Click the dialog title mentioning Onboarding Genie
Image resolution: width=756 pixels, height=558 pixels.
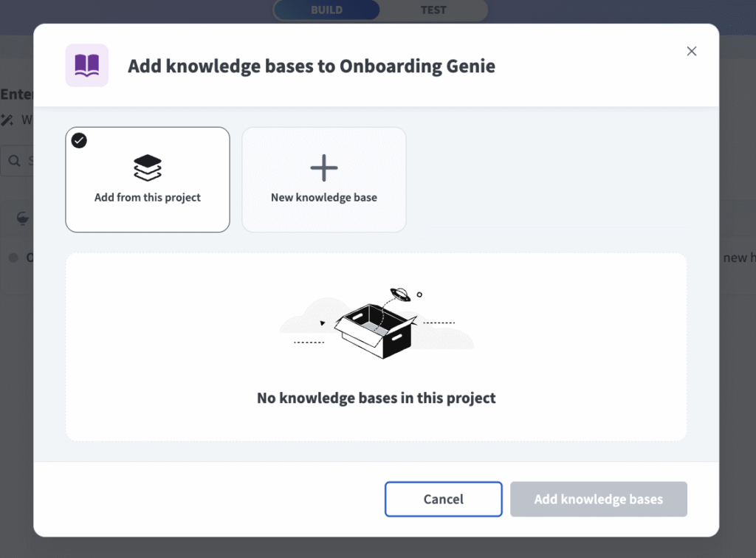click(x=312, y=66)
